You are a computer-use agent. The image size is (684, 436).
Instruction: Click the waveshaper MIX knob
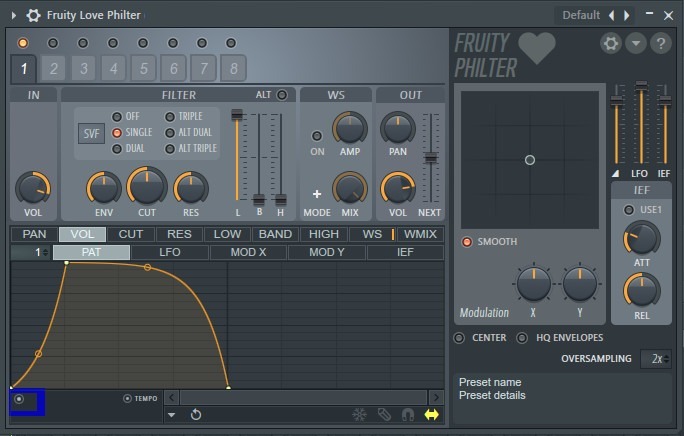coord(350,188)
